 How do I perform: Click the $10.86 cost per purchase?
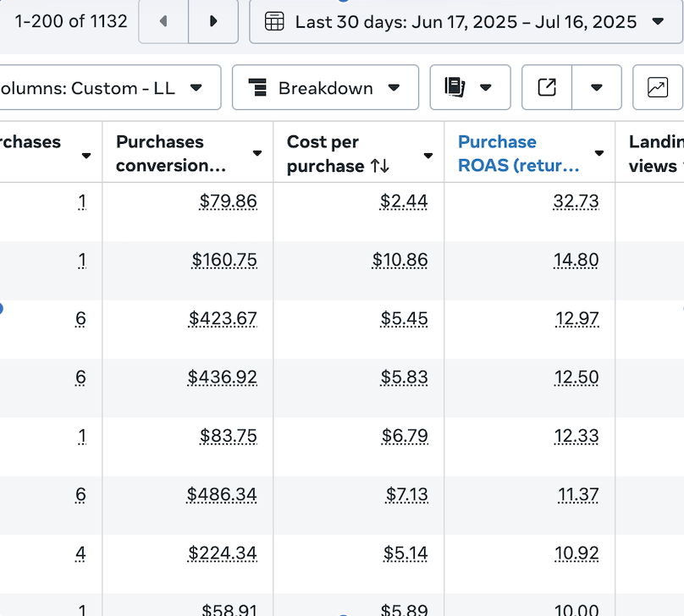(x=400, y=260)
